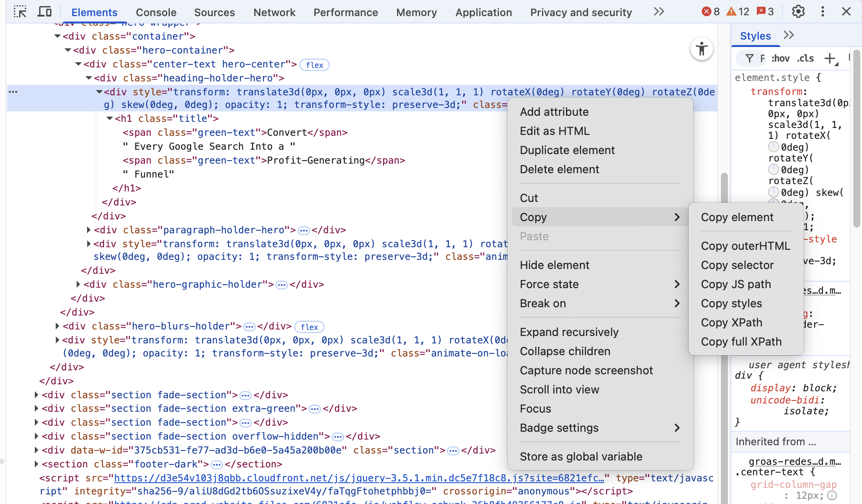This screenshot has width=862, height=504.
Task: Click the display: block declaration
Action: tap(793, 388)
